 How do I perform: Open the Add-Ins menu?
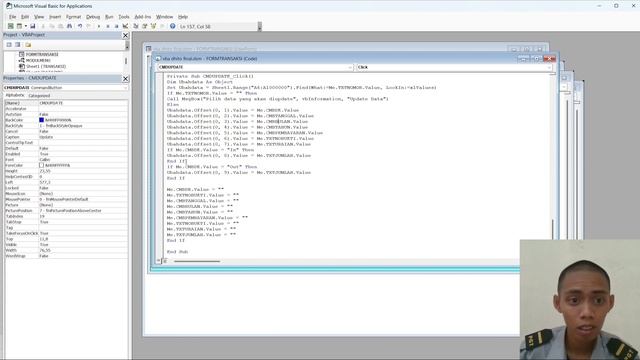pos(143,17)
